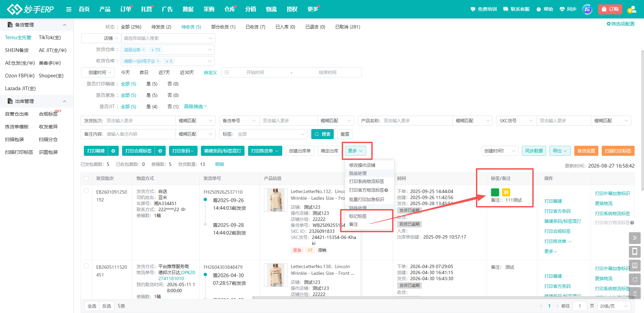The image size is (644, 313).
Task: Collapse the 备货管理 sidebar section
Action: pyautogui.click(x=65, y=25)
